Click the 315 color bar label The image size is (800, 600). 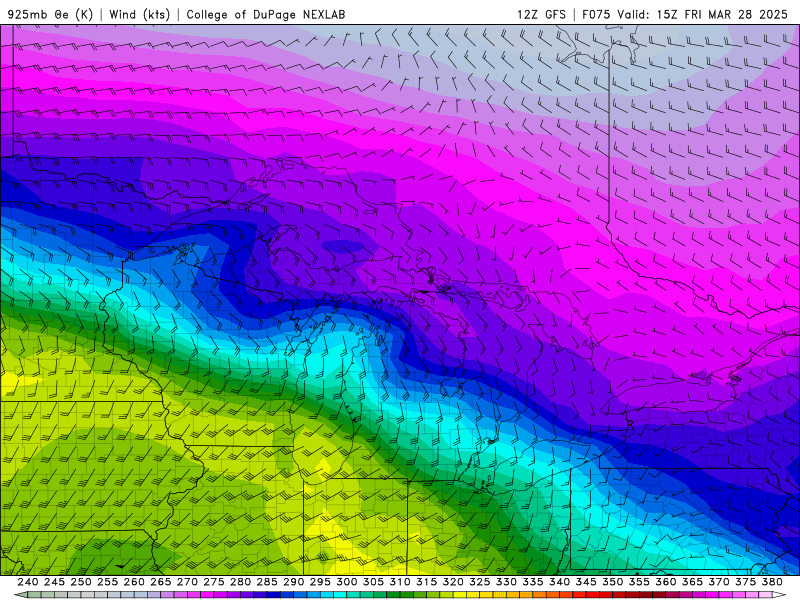pos(427,582)
